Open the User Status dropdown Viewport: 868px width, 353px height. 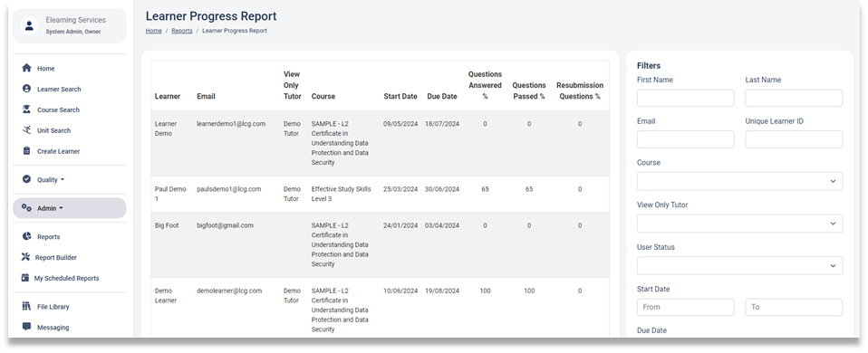pos(739,265)
